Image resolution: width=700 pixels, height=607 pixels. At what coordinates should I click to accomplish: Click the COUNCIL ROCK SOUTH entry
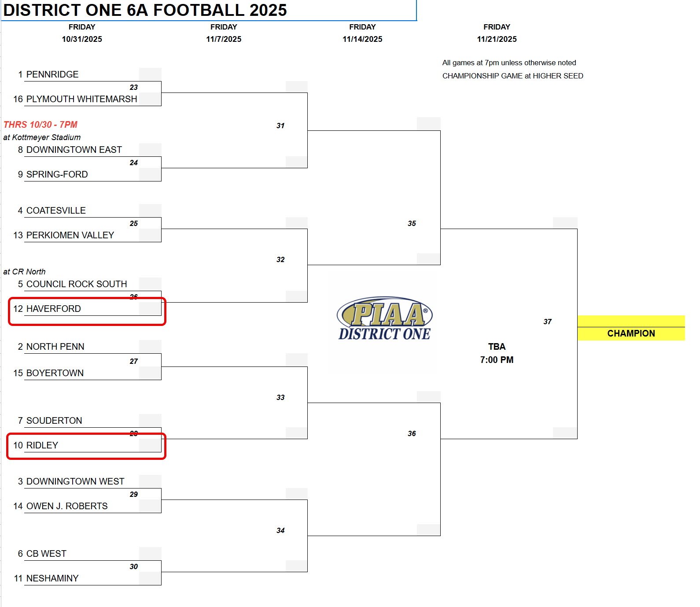pos(77,284)
